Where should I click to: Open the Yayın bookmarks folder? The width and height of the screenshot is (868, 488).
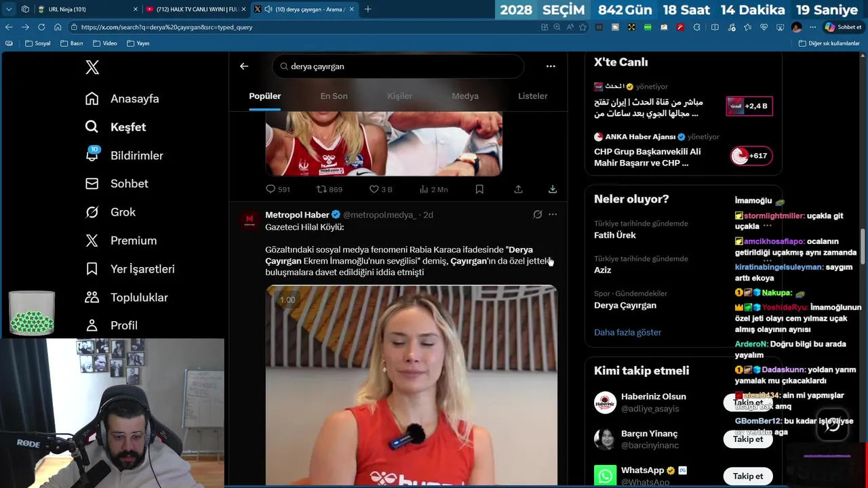tap(138, 43)
